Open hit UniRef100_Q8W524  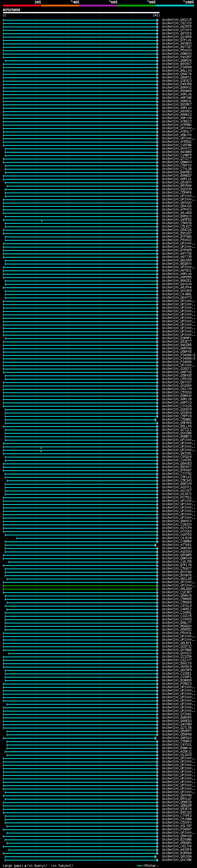[x=177, y=61]
